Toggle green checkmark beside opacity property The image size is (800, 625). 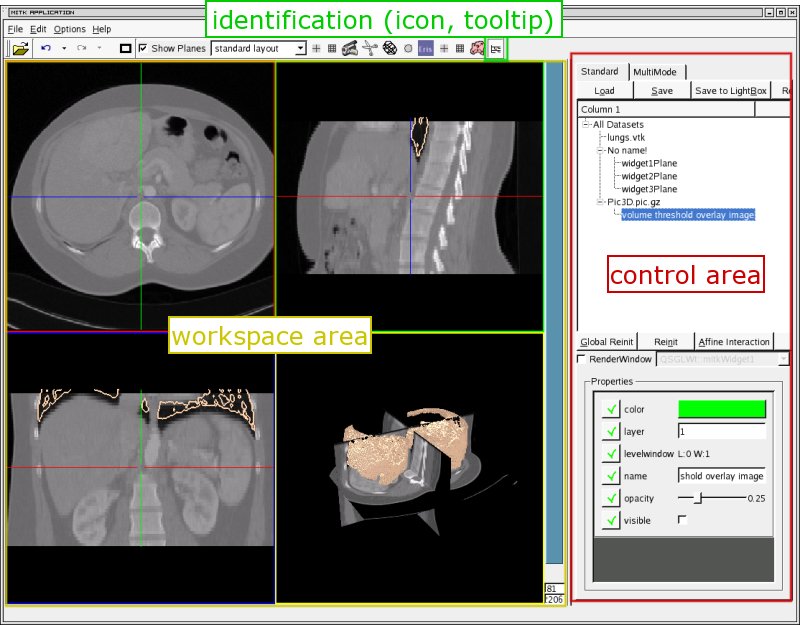pyautogui.click(x=611, y=498)
